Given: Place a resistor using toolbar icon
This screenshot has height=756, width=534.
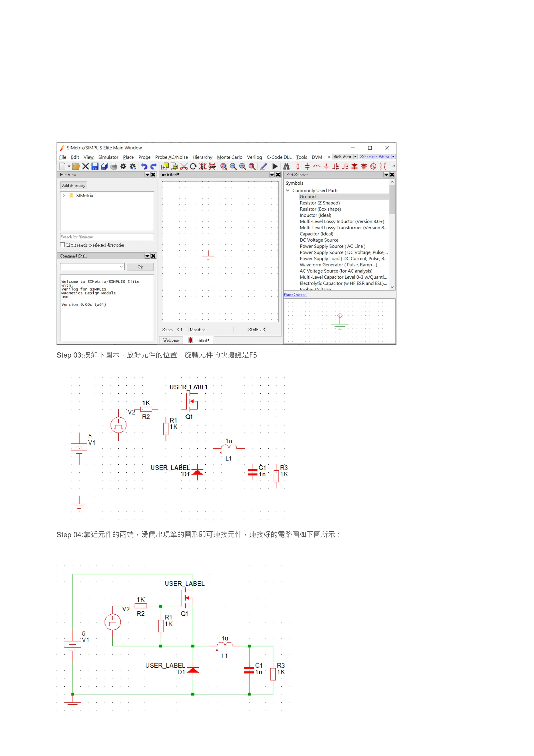Looking at the screenshot, I should [x=298, y=167].
